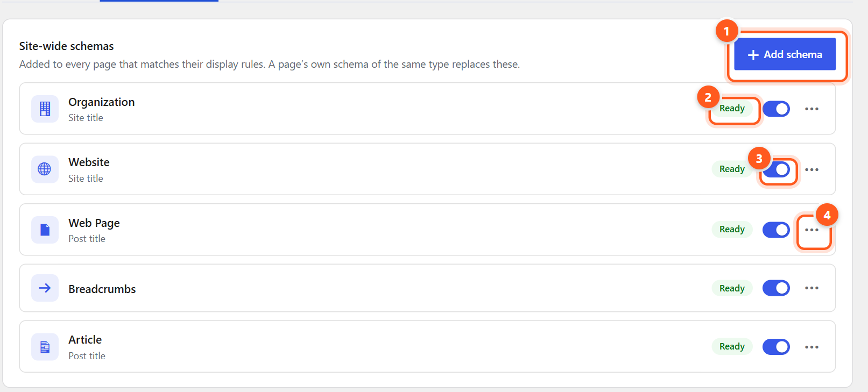Expand the Article row options menu

tap(811, 347)
